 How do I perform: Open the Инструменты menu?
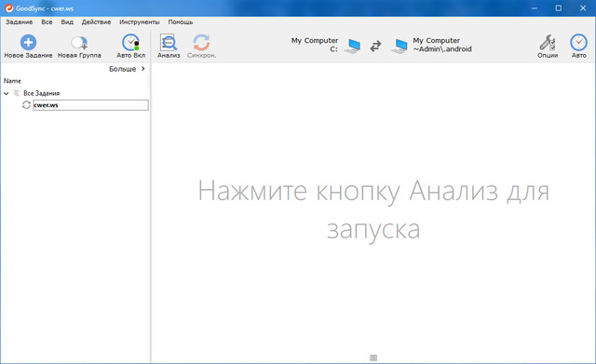140,22
